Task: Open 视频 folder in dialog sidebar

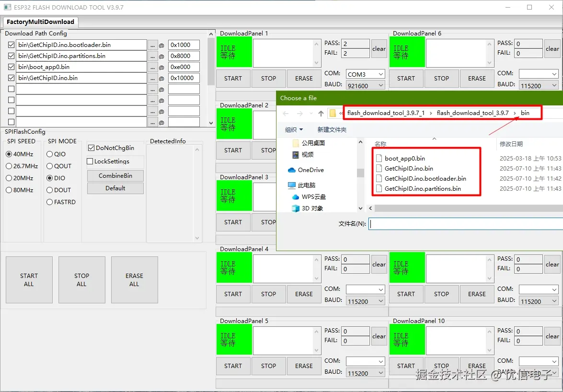Action: [303, 155]
